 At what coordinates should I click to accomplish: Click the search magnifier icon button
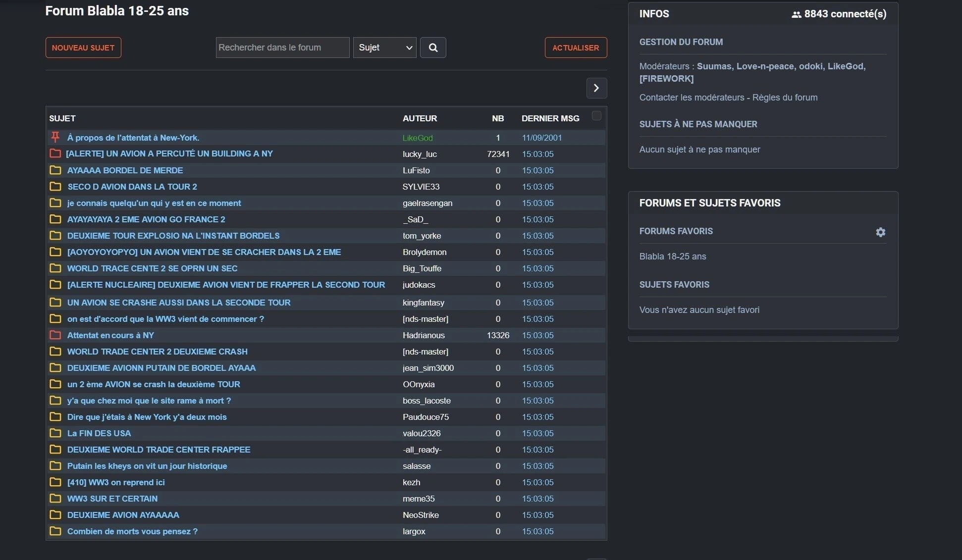[433, 48]
